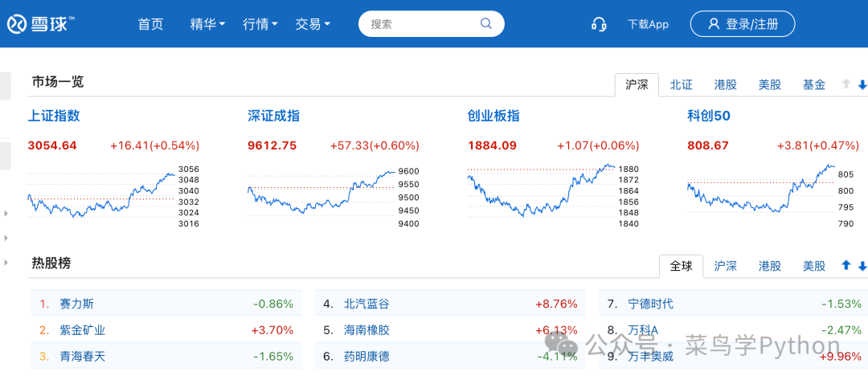Viewport: 868px width, 380px height.
Task: Switch to the 美股 tab in 市场一览
Action: click(x=769, y=84)
